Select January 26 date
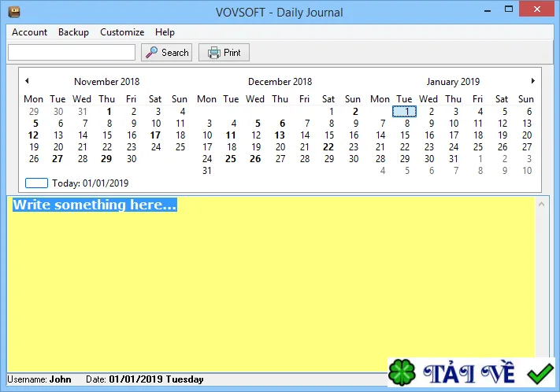The height and width of the screenshot is (392, 560). point(503,147)
